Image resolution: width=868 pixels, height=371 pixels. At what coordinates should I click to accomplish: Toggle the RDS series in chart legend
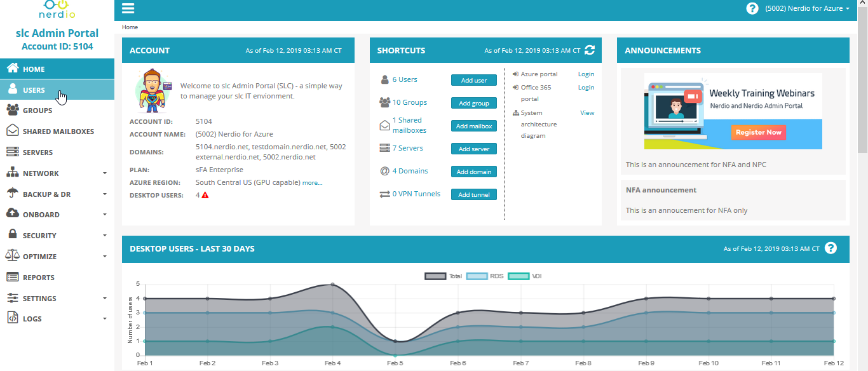click(x=485, y=276)
